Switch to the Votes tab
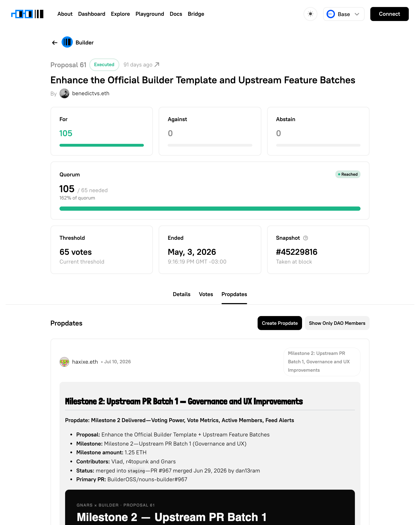Screen dimensions: 420x525 coord(206,294)
